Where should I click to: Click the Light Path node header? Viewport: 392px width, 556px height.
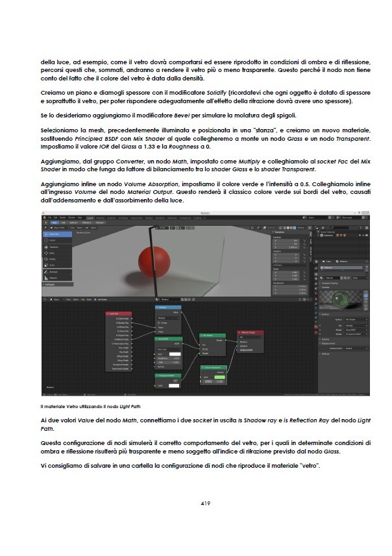[119, 313]
